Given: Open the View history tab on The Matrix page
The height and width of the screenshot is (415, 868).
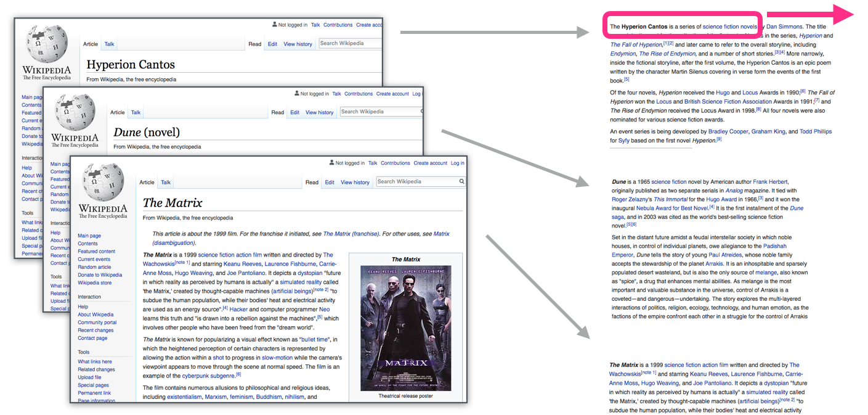Looking at the screenshot, I should click(x=355, y=183).
